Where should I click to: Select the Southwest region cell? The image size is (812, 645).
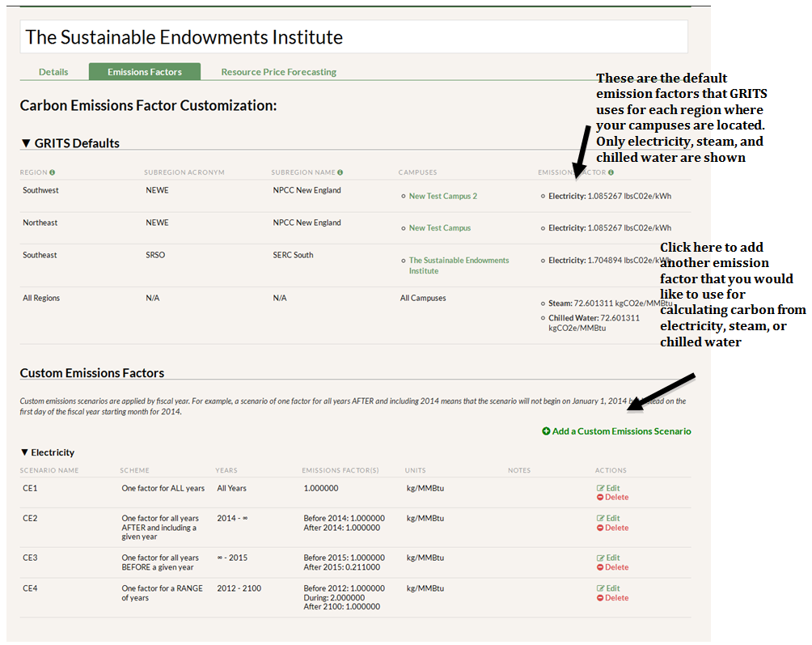(40, 190)
